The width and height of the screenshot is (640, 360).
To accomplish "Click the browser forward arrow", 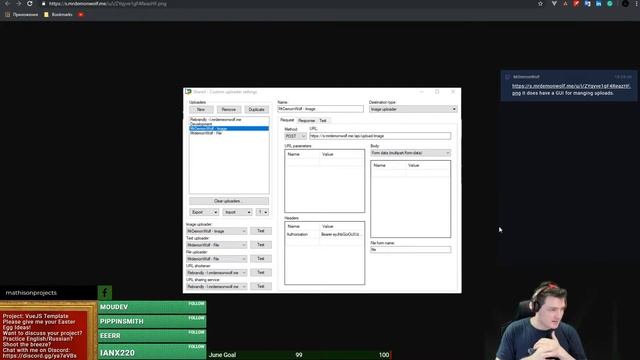I will pos(18,4).
